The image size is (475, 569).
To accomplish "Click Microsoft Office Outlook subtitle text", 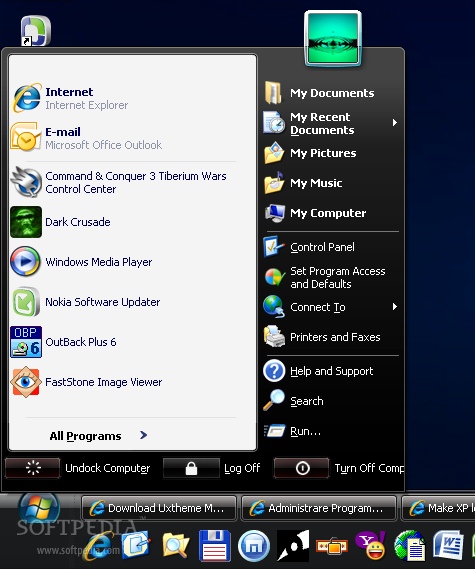I will pyautogui.click(x=103, y=145).
